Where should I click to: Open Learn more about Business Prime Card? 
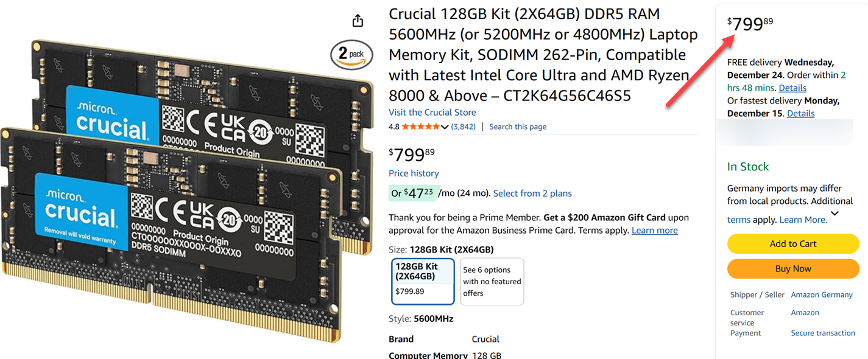pos(654,231)
